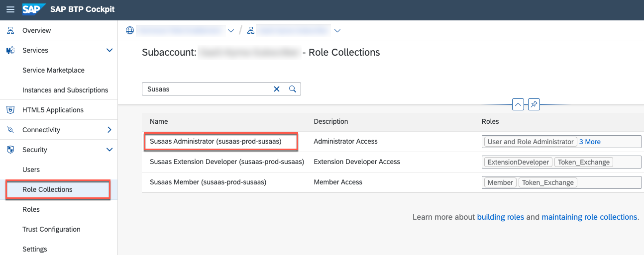This screenshot has height=255, width=644.
Task: Click the Security shield icon
Action: (x=10, y=150)
